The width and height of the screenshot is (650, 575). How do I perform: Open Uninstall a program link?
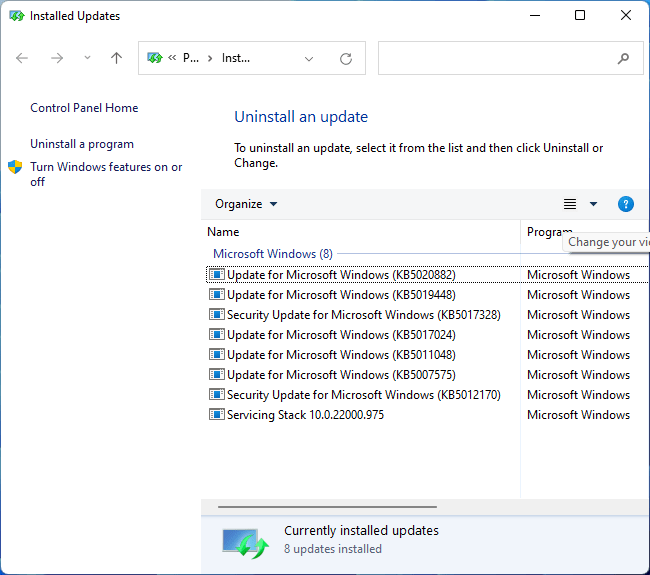point(82,144)
